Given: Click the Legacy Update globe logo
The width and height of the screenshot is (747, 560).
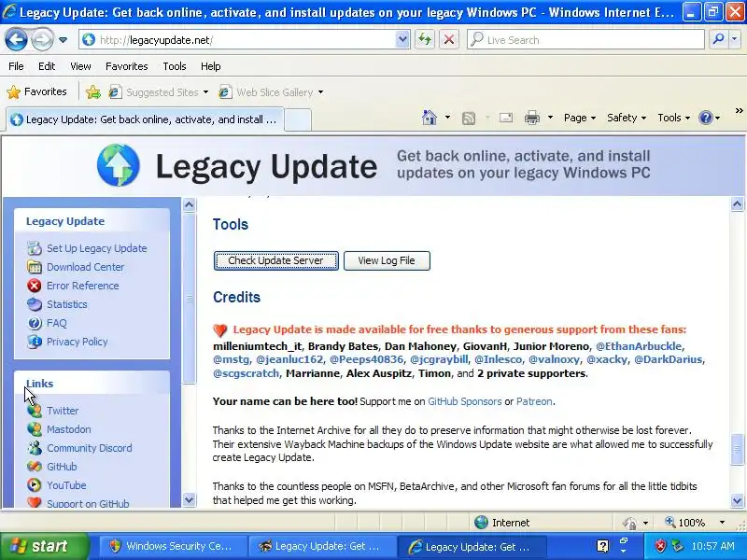Looking at the screenshot, I should [119, 165].
